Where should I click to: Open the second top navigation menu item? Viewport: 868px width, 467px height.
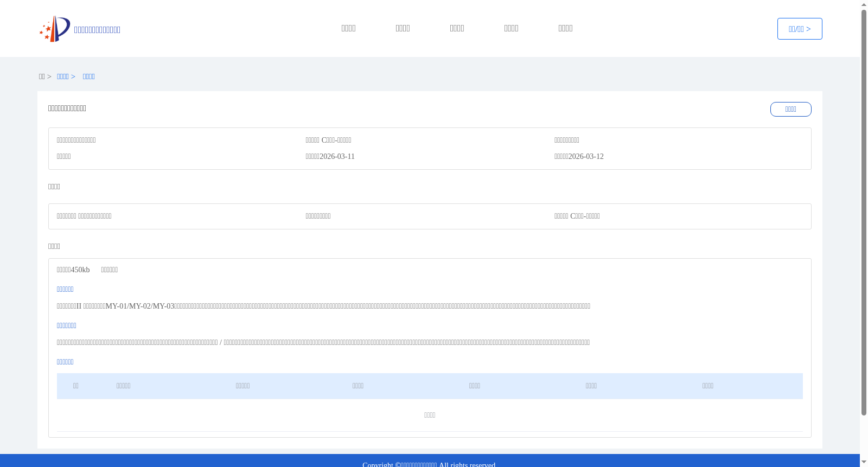tap(403, 28)
